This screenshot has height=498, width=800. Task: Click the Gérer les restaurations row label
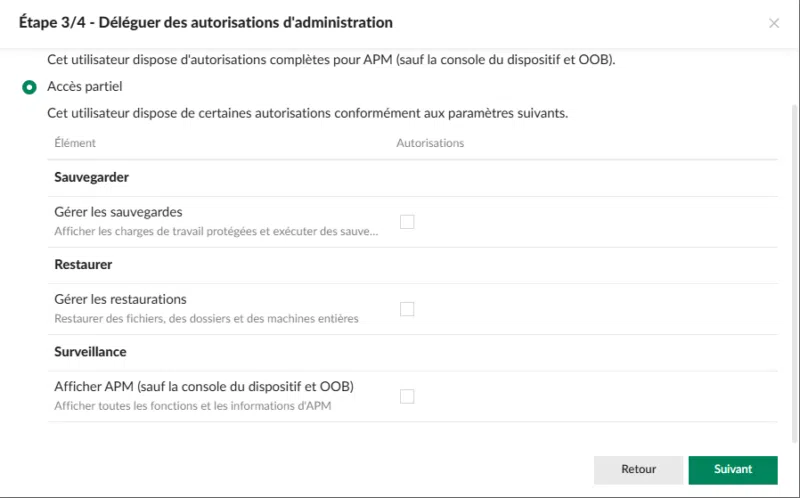pyautogui.click(x=120, y=299)
